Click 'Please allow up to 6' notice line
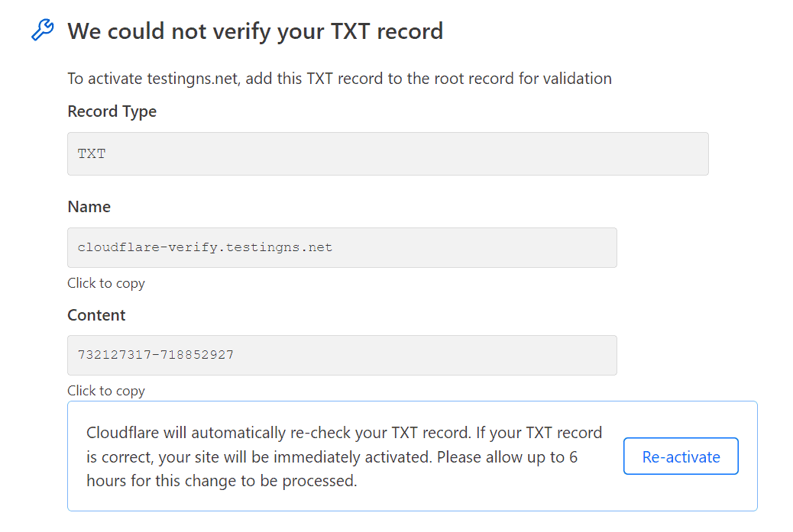This screenshot has width=793, height=532. point(507,457)
